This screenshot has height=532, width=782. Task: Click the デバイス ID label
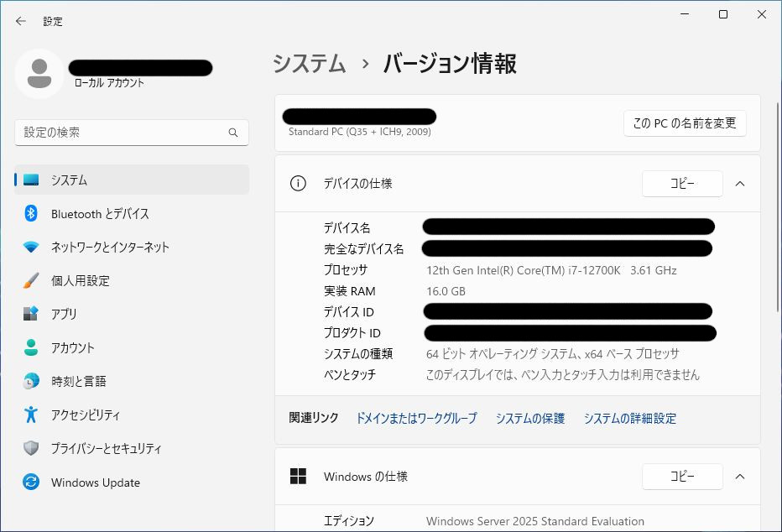(x=348, y=312)
